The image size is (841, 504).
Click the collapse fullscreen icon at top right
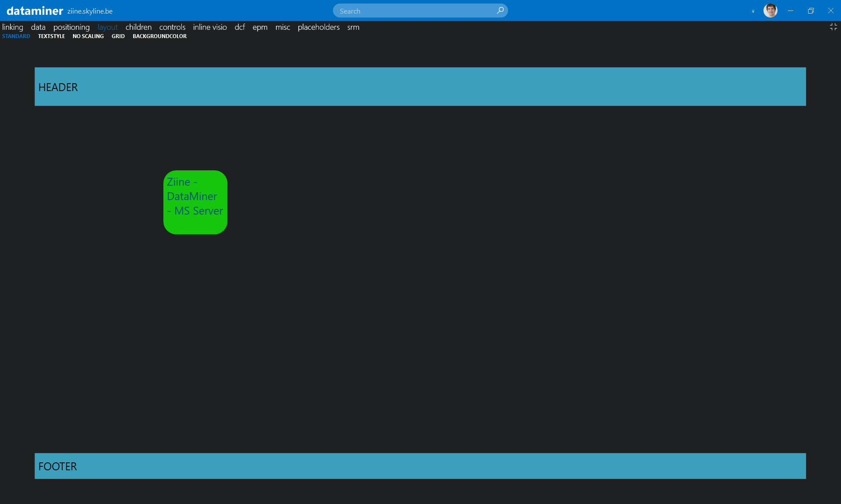coord(833,27)
